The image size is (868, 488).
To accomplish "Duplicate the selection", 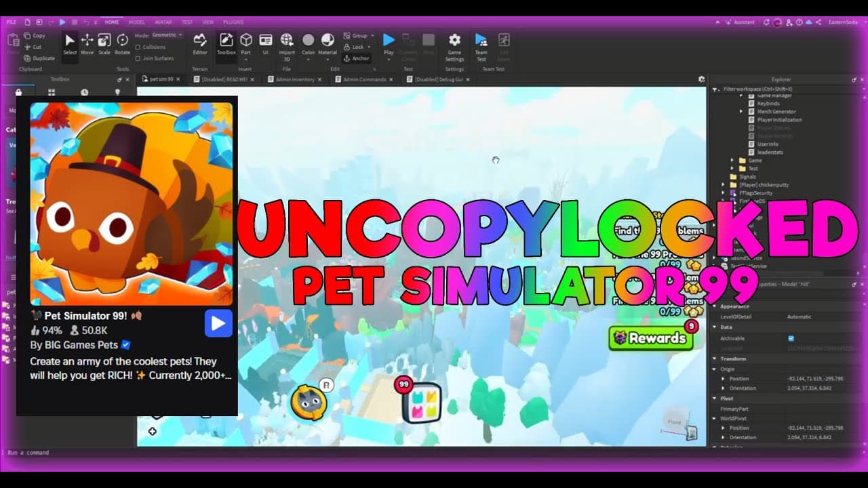I will [x=39, y=58].
